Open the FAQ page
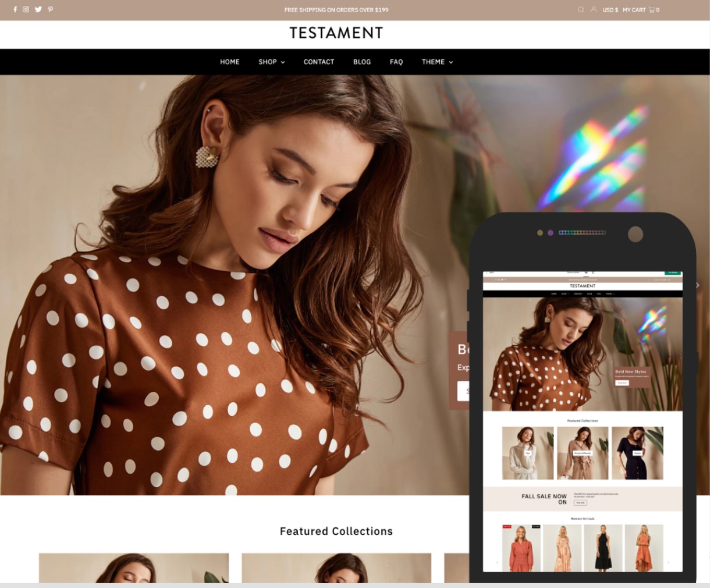 396,62
